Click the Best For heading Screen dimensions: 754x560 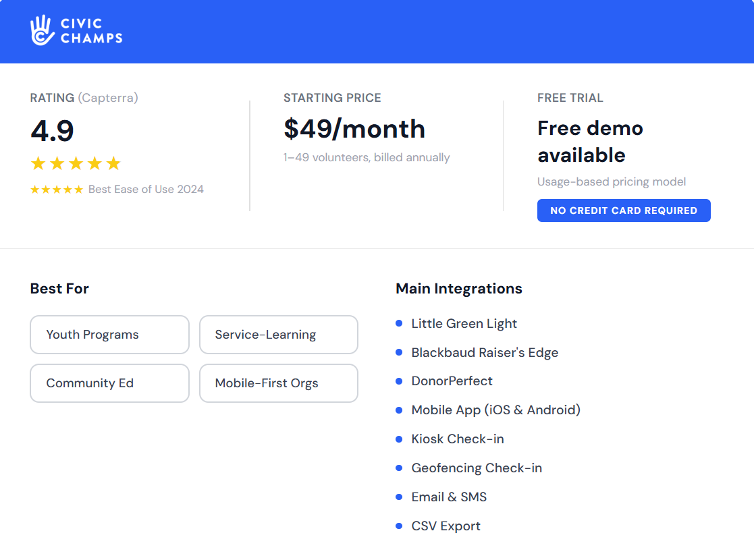click(x=59, y=288)
